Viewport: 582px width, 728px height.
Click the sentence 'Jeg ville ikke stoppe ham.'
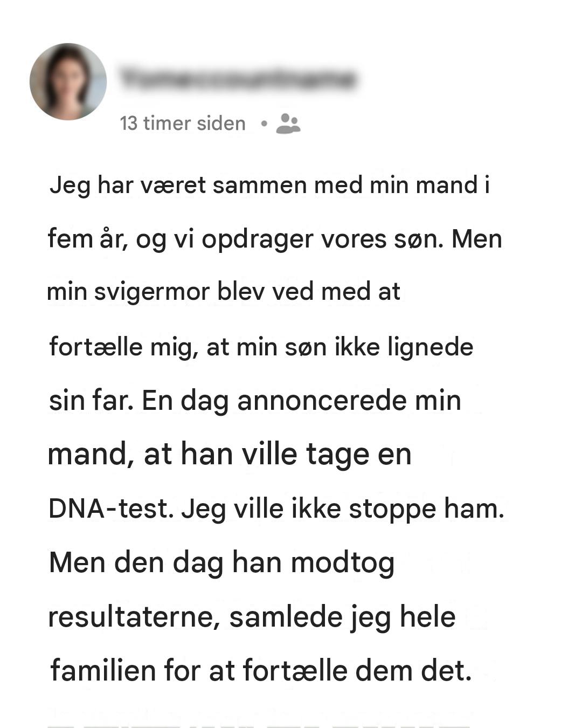[343, 509]
